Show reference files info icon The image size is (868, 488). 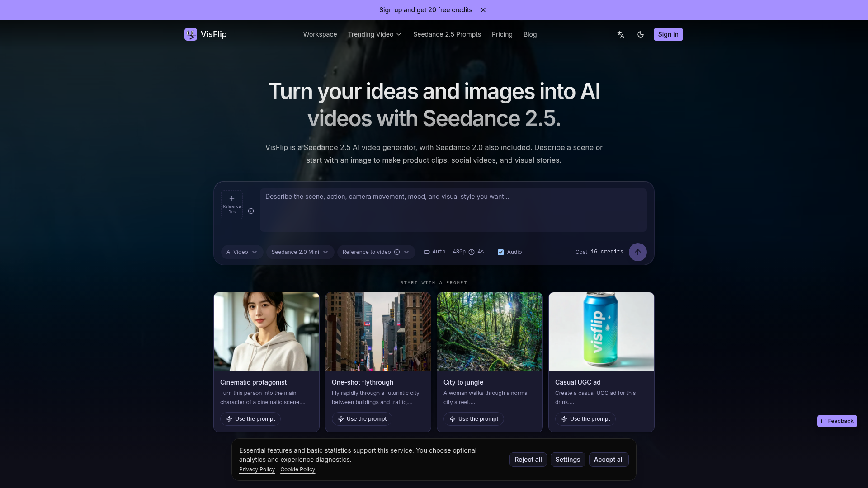pyautogui.click(x=251, y=211)
